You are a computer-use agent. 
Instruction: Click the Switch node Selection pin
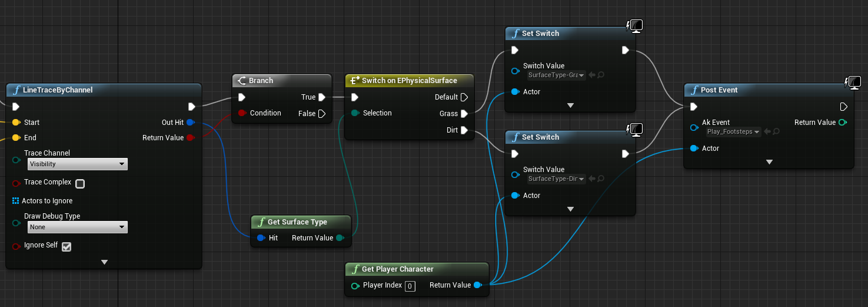(x=355, y=113)
